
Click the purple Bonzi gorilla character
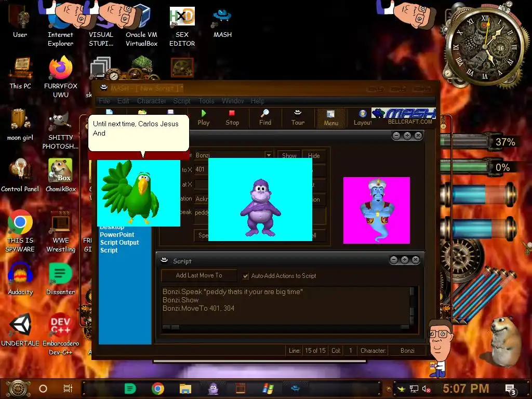pos(260,199)
